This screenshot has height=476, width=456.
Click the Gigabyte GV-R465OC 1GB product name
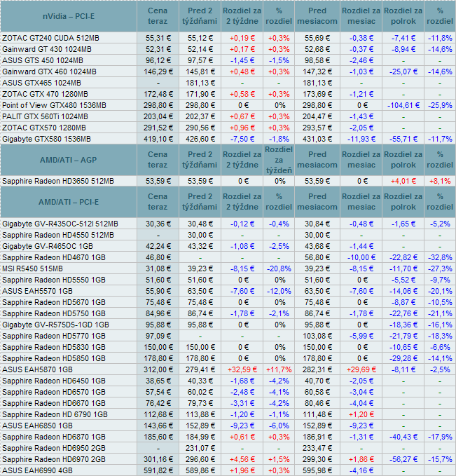tap(48, 247)
